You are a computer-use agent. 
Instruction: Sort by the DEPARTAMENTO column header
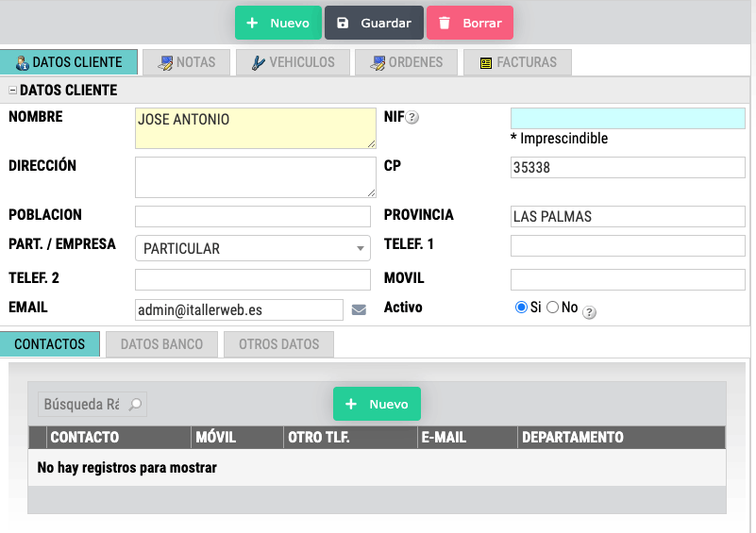click(x=573, y=438)
